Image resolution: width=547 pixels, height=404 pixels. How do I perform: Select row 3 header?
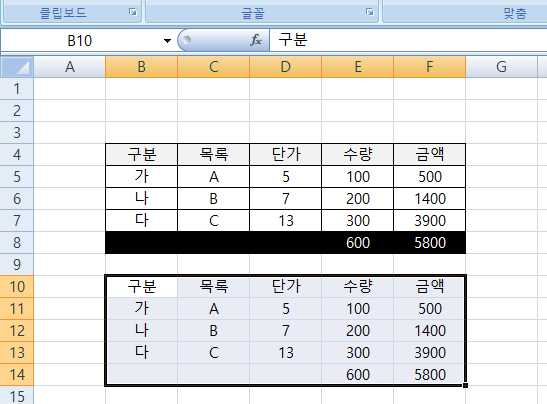click(x=17, y=133)
